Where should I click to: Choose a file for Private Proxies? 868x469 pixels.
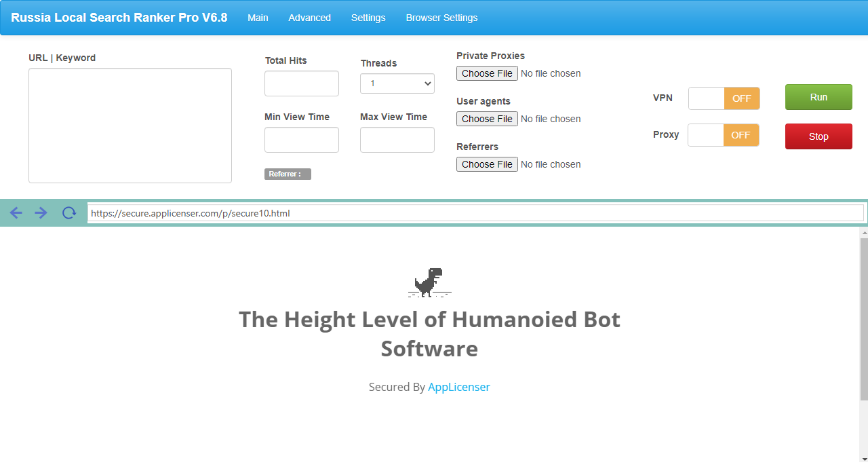[487, 73]
